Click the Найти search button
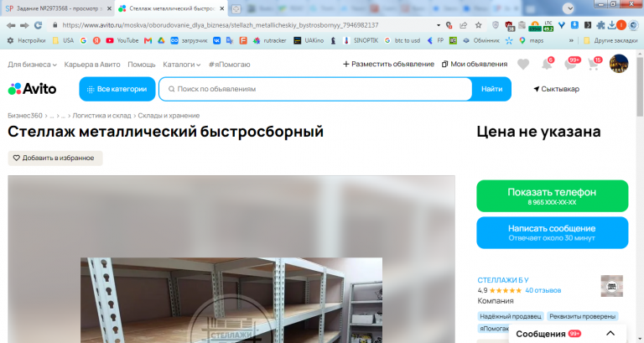Screen dimensions: 644x343 [x=491, y=89]
